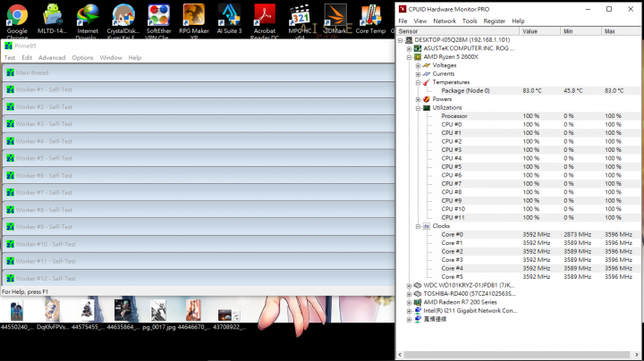Expand WDC WD101KRYZ drive node
The width and height of the screenshot is (644, 361).
tap(409, 286)
